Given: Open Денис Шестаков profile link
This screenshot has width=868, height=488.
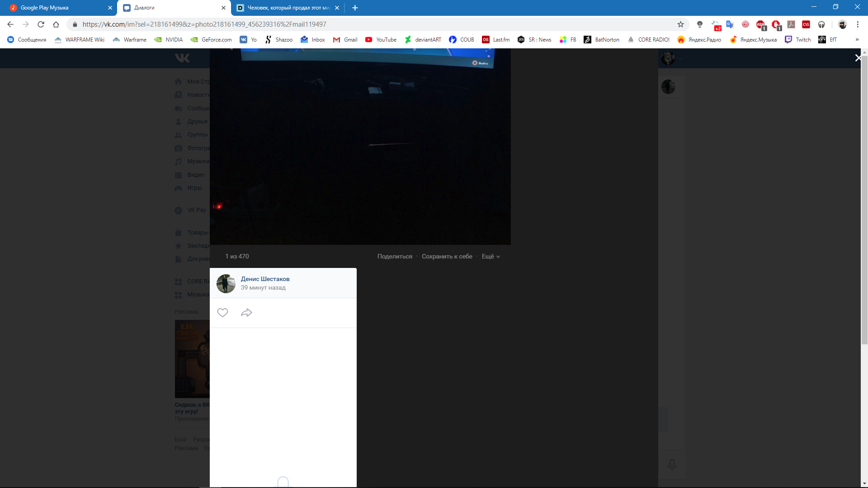Looking at the screenshot, I should [265, 279].
